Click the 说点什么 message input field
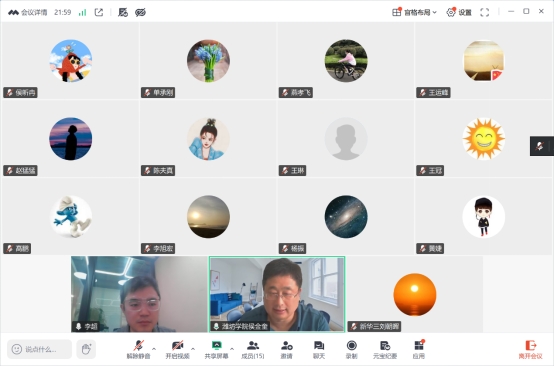This screenshot has width=554, height=367. (x=40, y=349)
